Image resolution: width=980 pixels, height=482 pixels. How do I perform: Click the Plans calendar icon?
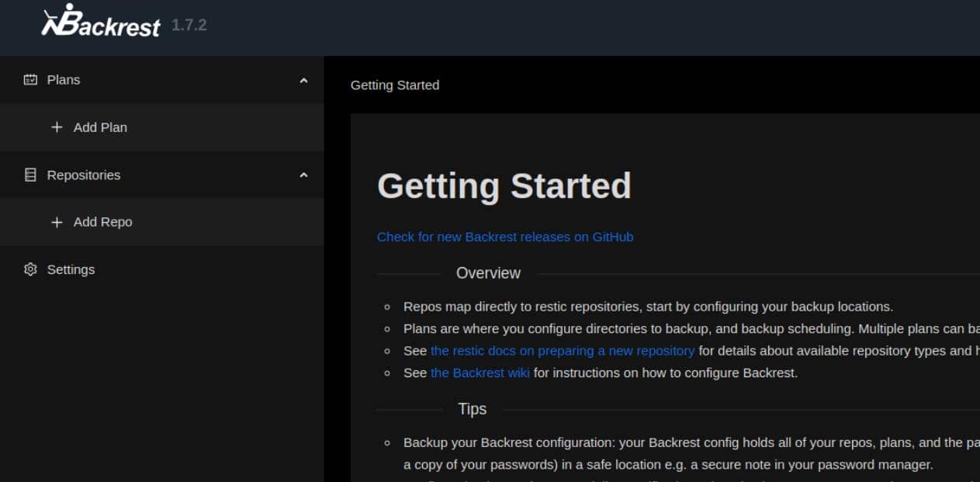tap(30, 80)
